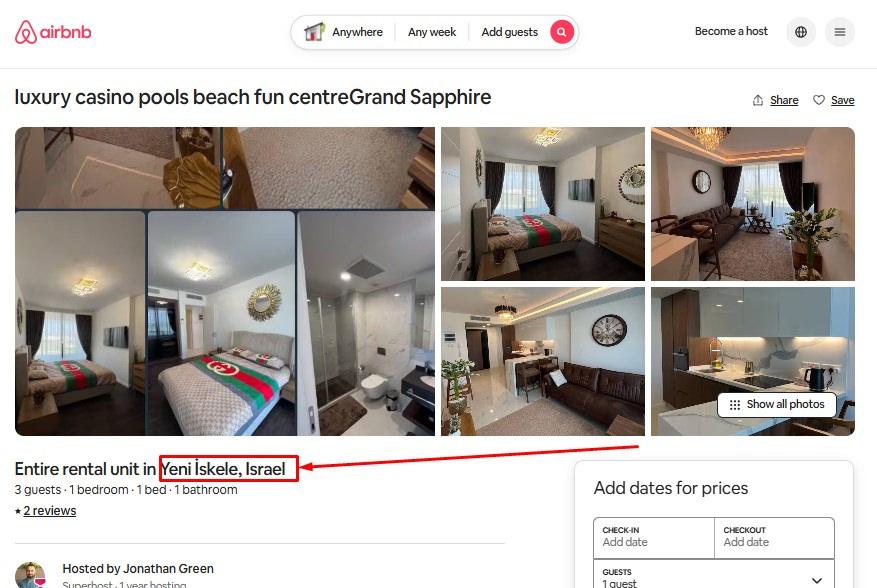Click the heart Save icon

point(819,100)
